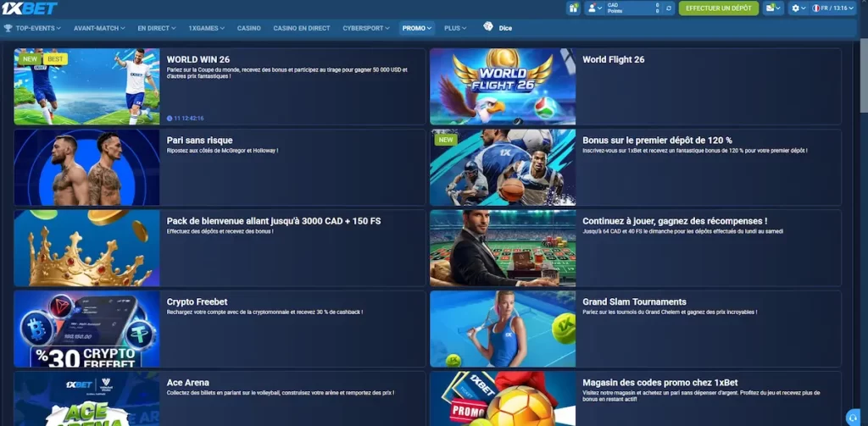Click text 'Effectuez des dépôts et recevez des bonus !'
The image size is (868, 426).
pos(220,231)
